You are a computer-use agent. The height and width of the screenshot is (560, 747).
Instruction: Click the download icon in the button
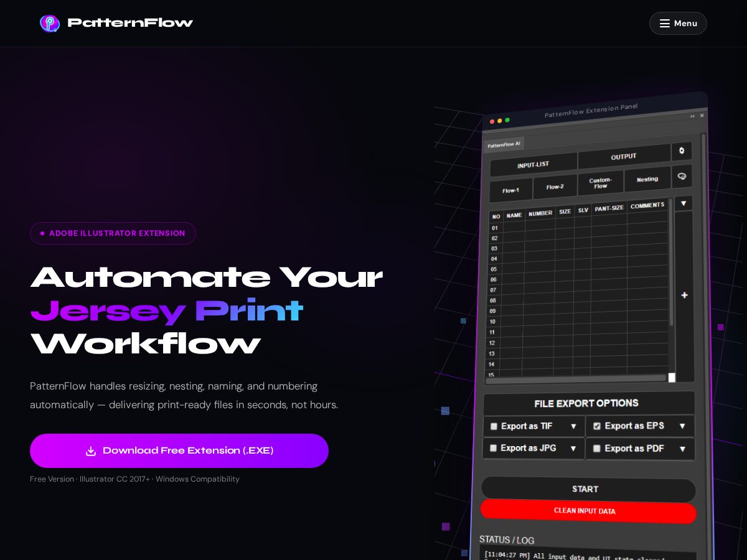[91, 451]
